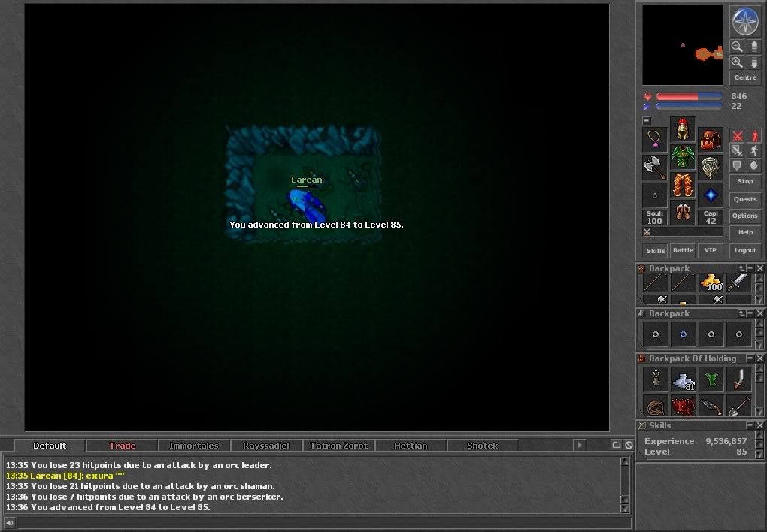Open the Trade chat tab
Viewport: 767px width, 532px height.
[123, 446]
